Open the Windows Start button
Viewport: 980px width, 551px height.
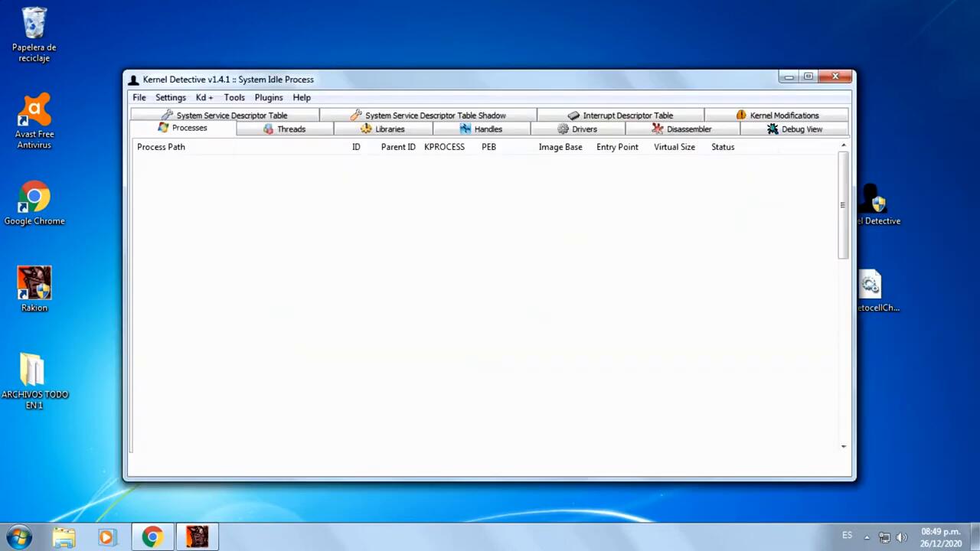pos(18,537)
